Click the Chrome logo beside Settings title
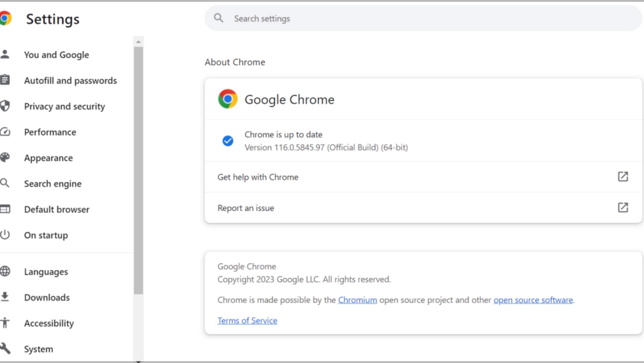644x363 pixels. pos(5,18)
